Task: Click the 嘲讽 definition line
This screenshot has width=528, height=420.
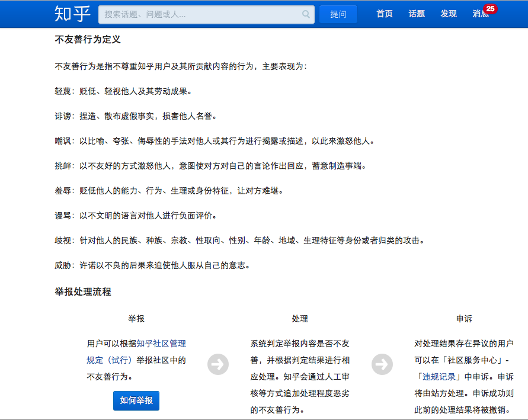Action: (215, 141)
